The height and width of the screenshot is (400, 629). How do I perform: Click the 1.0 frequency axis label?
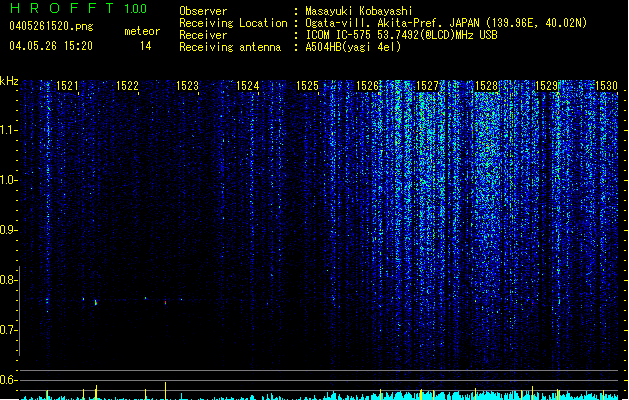click(8, 180)
